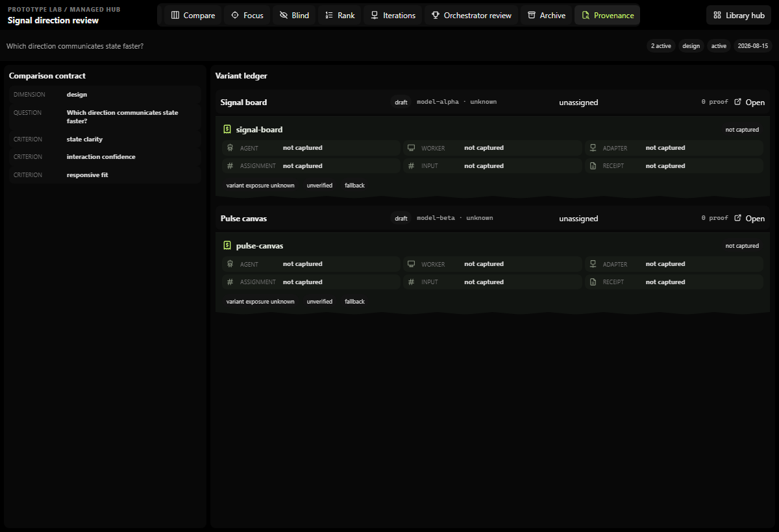Viewport: 779px width, 532px height.
Task: Click the draft badge on Signal board
Action: tap(401, 103)
